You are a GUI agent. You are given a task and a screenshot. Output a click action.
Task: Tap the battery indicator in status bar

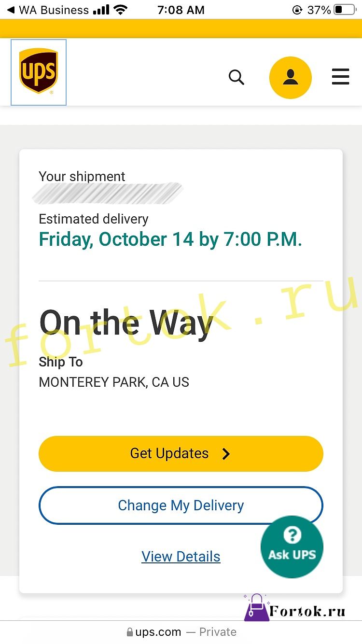coord(345,10)
